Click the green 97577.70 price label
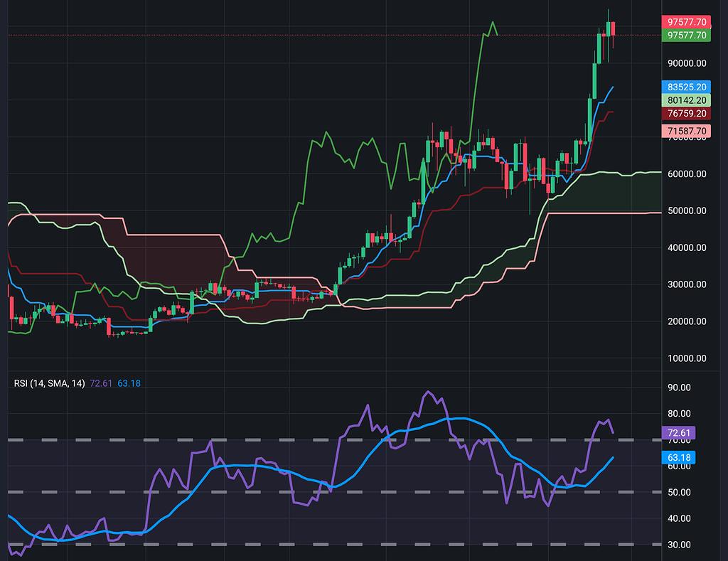The image size is (728, 561). point(685,35)
